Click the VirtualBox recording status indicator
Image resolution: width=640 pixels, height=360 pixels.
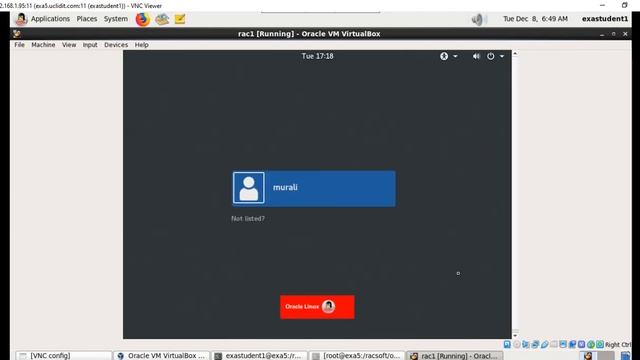click(x=572, y=344)
